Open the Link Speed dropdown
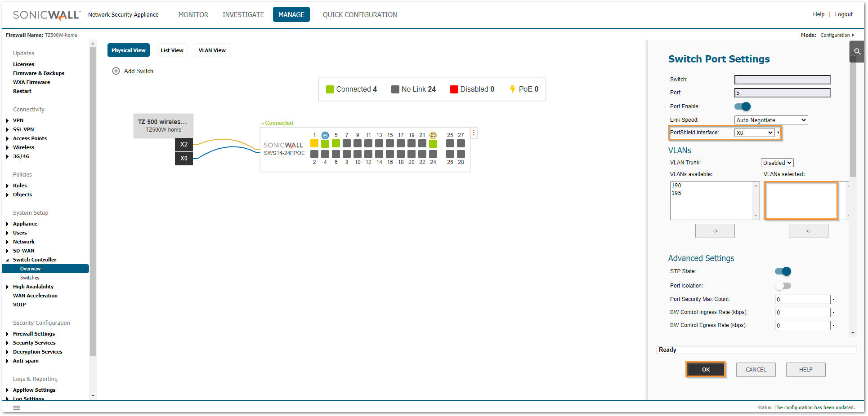The image size is (868, 416). coord(771,120)
